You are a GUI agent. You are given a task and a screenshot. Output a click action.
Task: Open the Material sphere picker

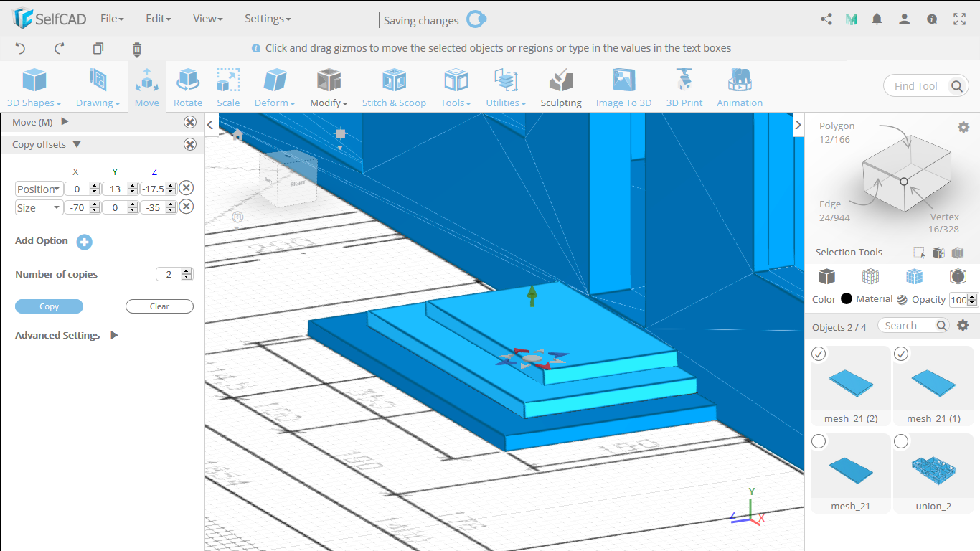[902, 300]
